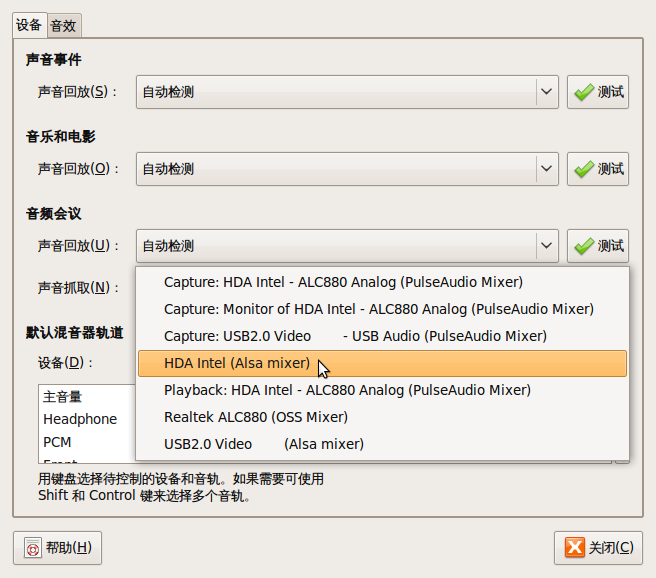Pick Realtek ALC880 (OSS Mixer) option
This screenshot has height=578, width=656.
click(x=382, y=417)
